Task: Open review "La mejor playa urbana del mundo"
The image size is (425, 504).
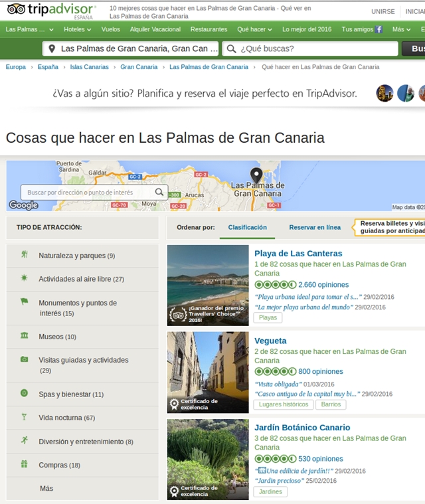Action: click(303, 307)
